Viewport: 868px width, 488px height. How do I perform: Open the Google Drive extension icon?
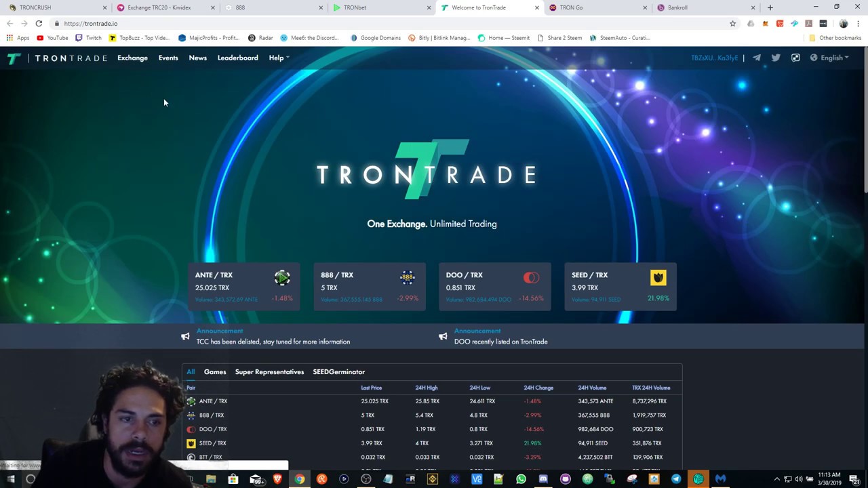click(751, 24)
